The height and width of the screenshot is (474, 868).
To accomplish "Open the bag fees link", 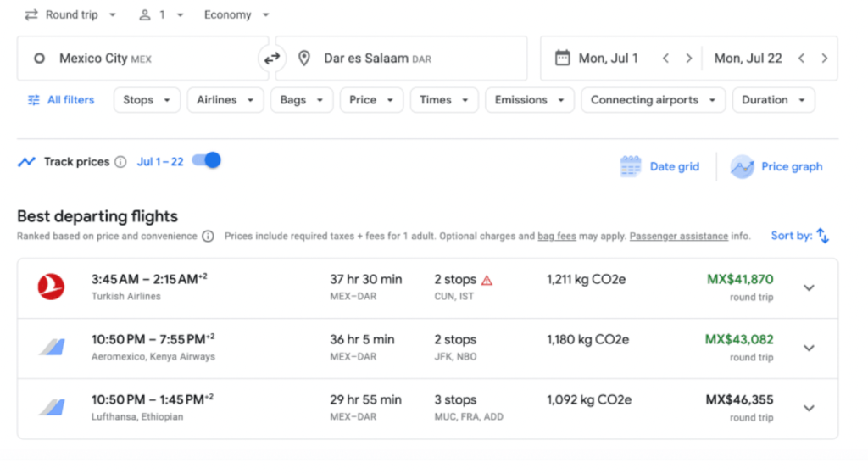I will pos(556,237).
